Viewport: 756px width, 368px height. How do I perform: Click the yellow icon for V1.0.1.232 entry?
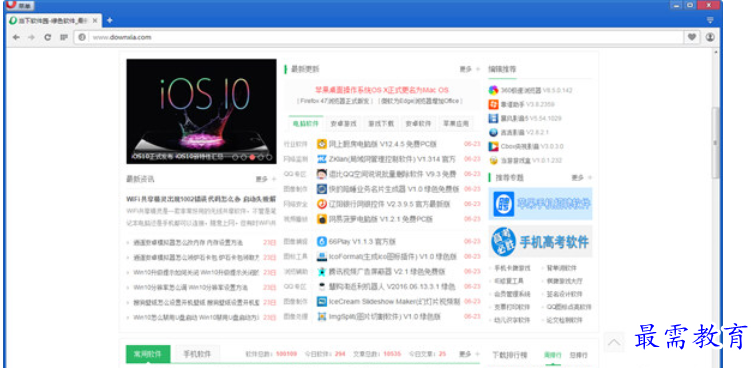(x=493, y=160)
